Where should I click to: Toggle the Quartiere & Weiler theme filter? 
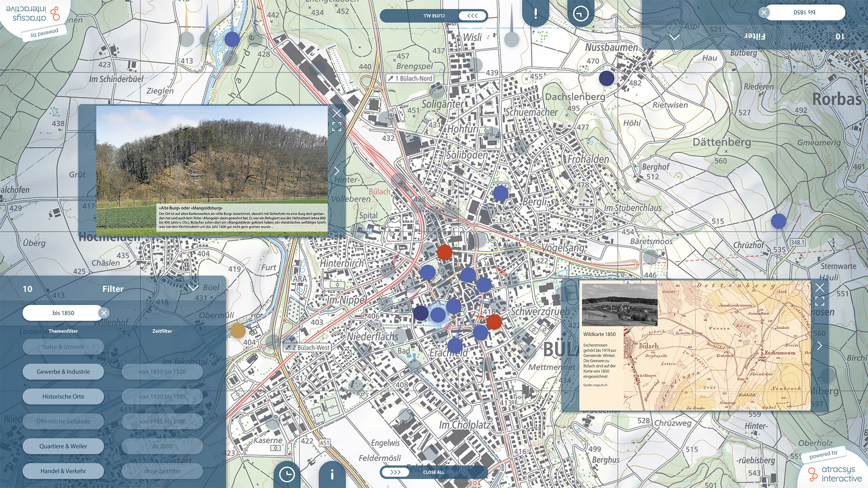coord(63,446)
